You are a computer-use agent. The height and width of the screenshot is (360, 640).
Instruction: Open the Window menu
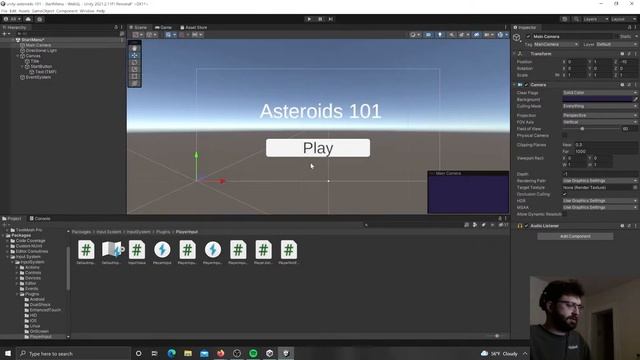[x=87, y=11]
